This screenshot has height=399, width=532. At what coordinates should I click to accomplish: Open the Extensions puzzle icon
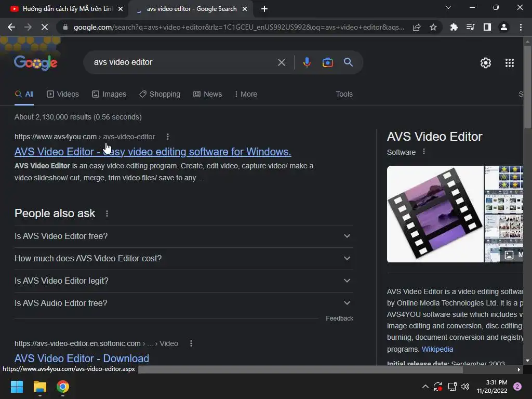pyautogui.click(x=454, y=27)
